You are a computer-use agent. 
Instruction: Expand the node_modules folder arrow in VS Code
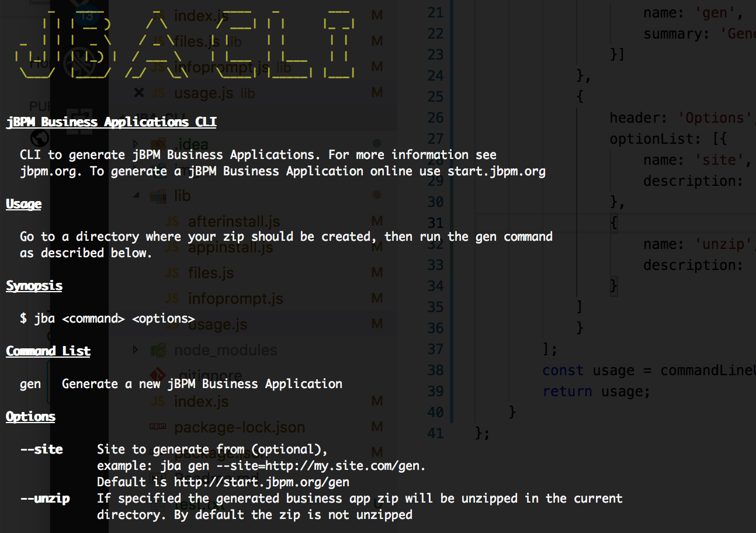tap(136, 350)
